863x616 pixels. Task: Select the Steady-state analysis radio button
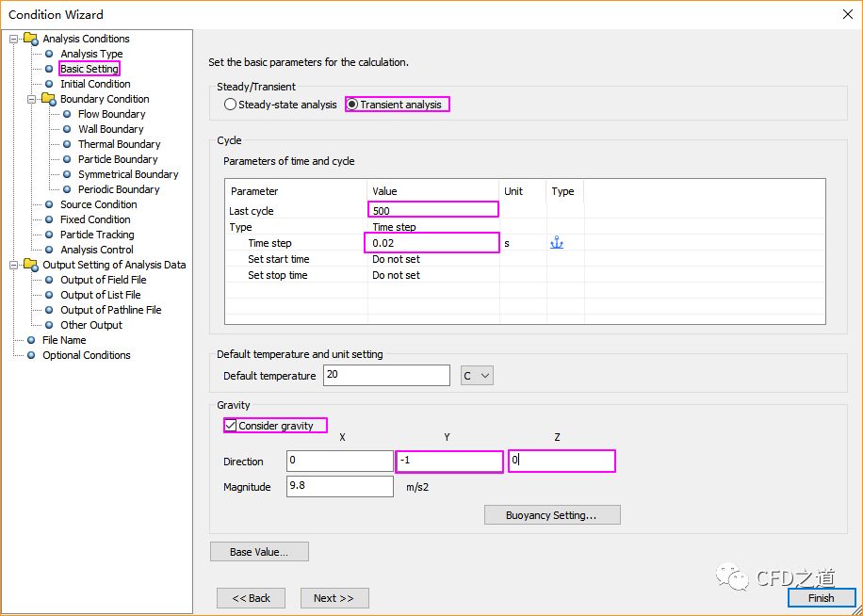[231, 105]
